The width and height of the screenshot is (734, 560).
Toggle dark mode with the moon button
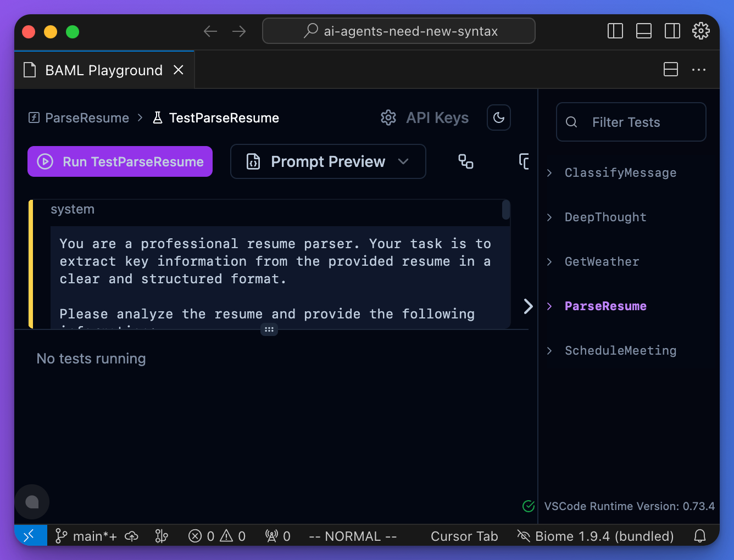pos(499,117)
